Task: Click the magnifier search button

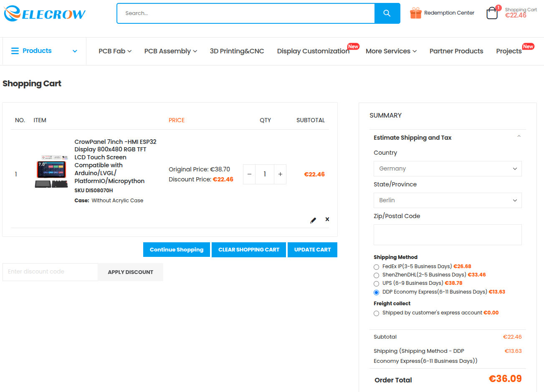Action: pos(387,13)
